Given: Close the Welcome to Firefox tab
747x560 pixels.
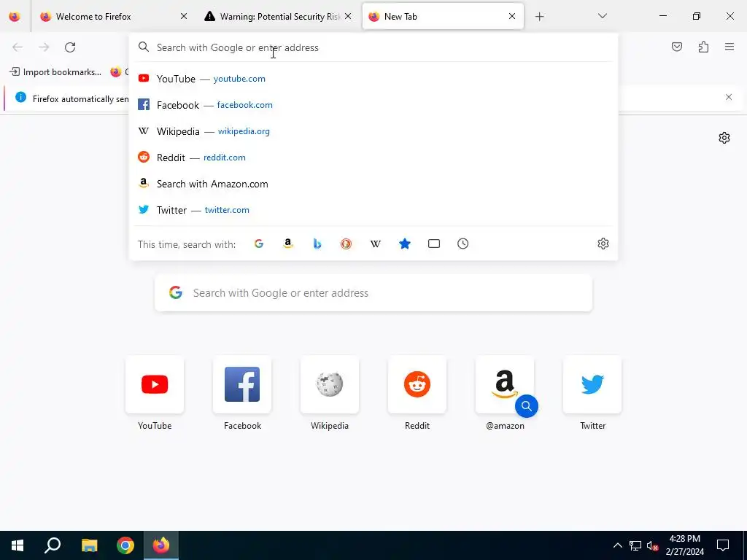Looking at the screenshot, I should coord(184,16).
